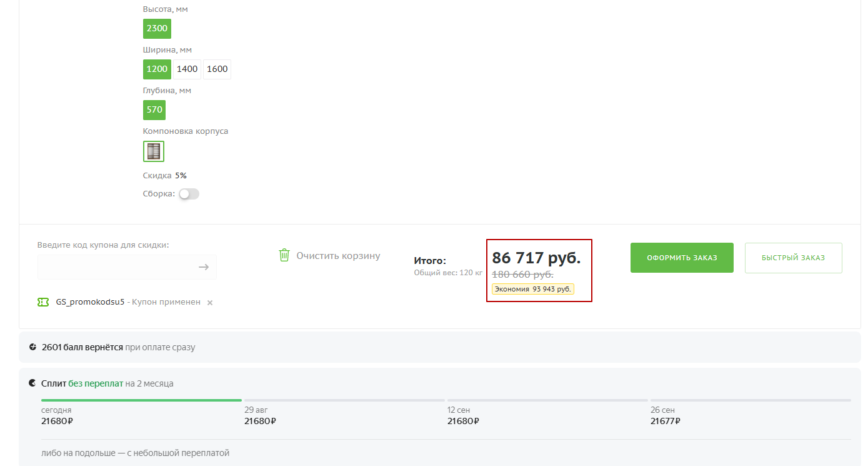Select width 1400 mm
The width and height of the screenshot is (868, 466).
point(187,69)
